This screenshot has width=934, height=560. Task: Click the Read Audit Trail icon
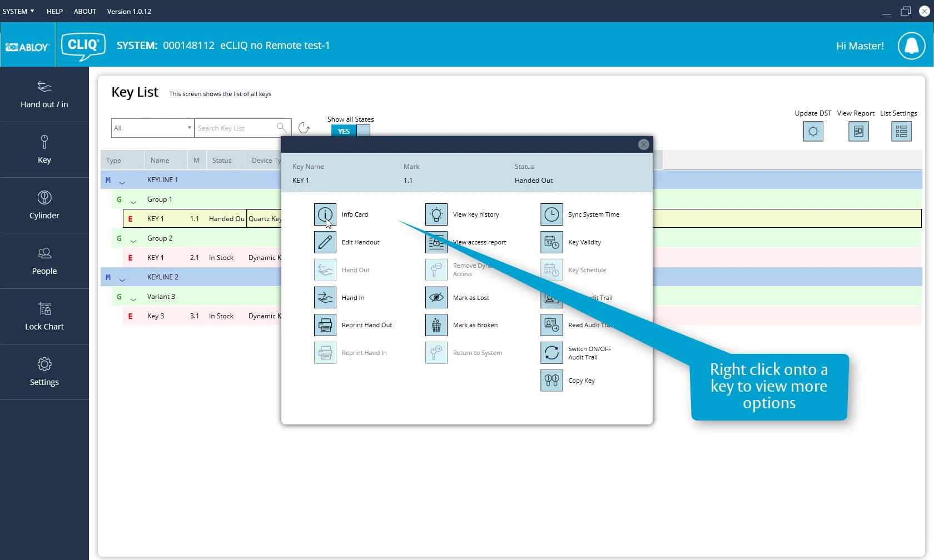pos(552,325)
